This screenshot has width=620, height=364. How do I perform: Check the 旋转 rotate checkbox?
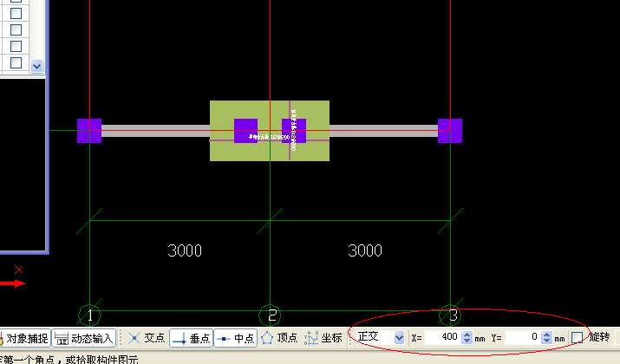(x=578, y=337)
